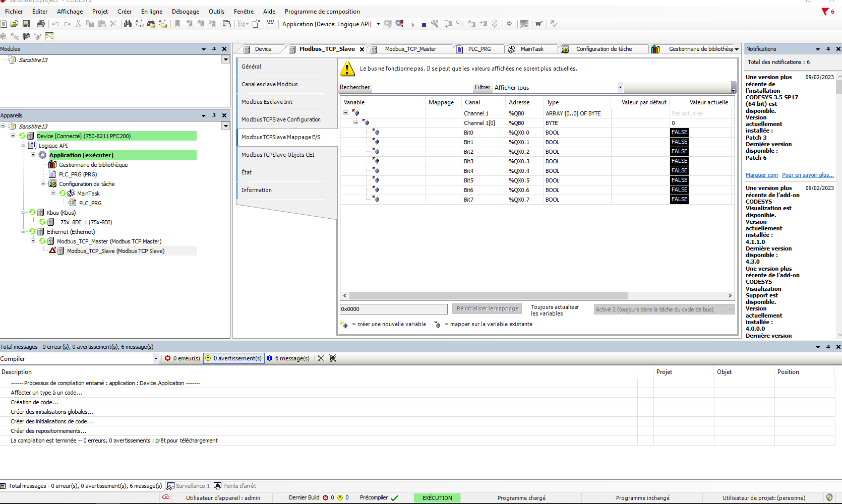Screen dimensions: 842x504
Task: Open the folder icon to open a project
Action: click(15, 24)
